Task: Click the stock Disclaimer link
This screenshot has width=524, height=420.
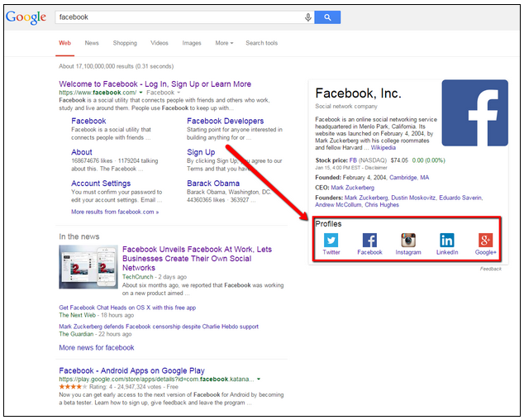Action: point(375,168)
